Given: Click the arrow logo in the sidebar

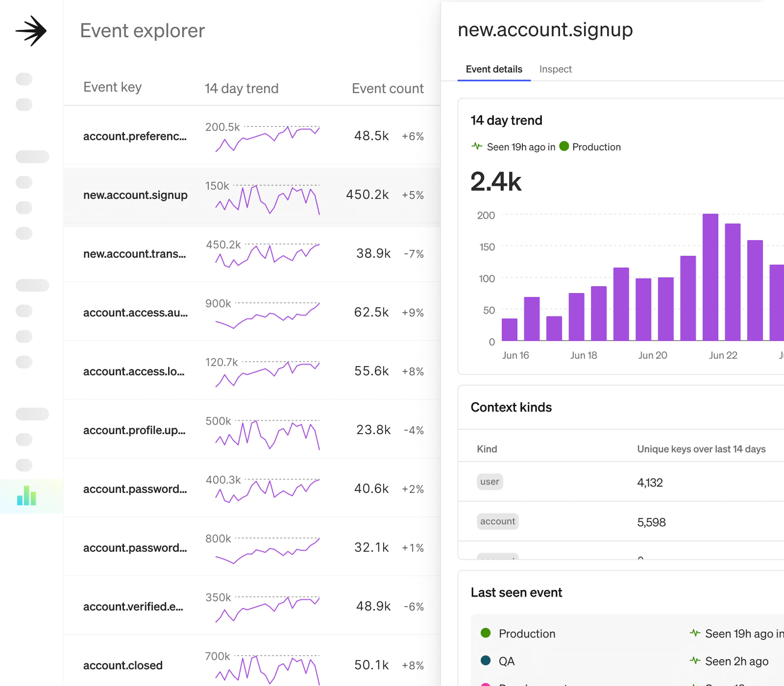Looking at the screenshot, I should [31, 31].
